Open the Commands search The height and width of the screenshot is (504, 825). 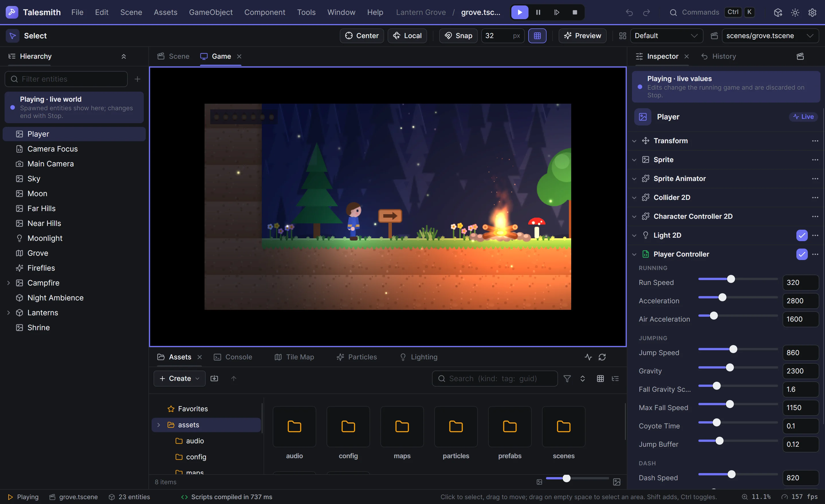click(712, 12)
